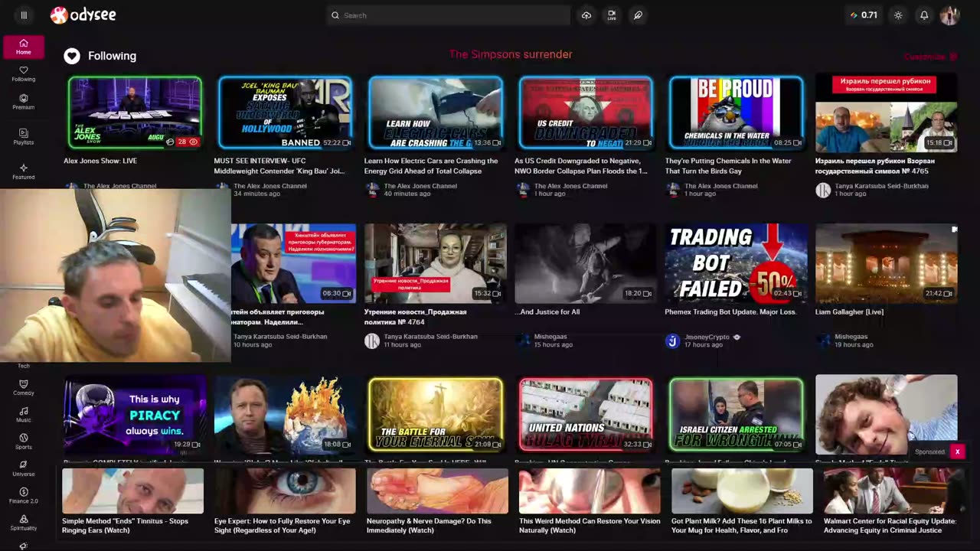This screenshot has height=551, width=980.
Task: Open Featured in the sidebar
Action: (x=24, y=171)
